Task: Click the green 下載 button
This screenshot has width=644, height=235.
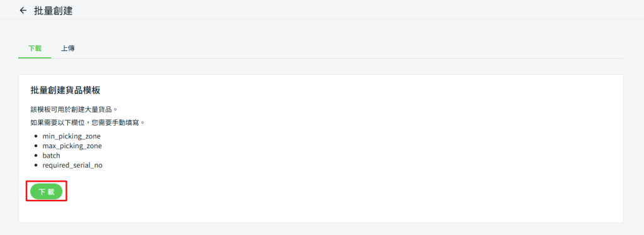Action: pyautogui.click(x=47, y=192)
